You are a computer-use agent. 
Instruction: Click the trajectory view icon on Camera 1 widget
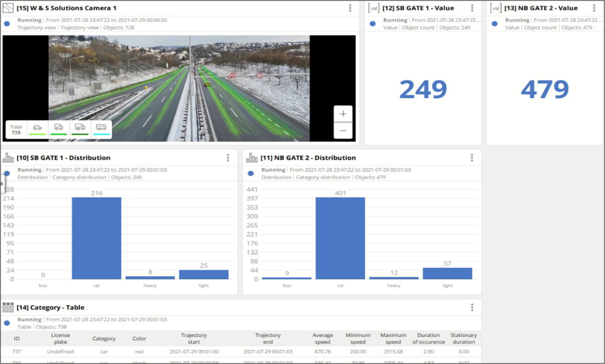point(8,8)
